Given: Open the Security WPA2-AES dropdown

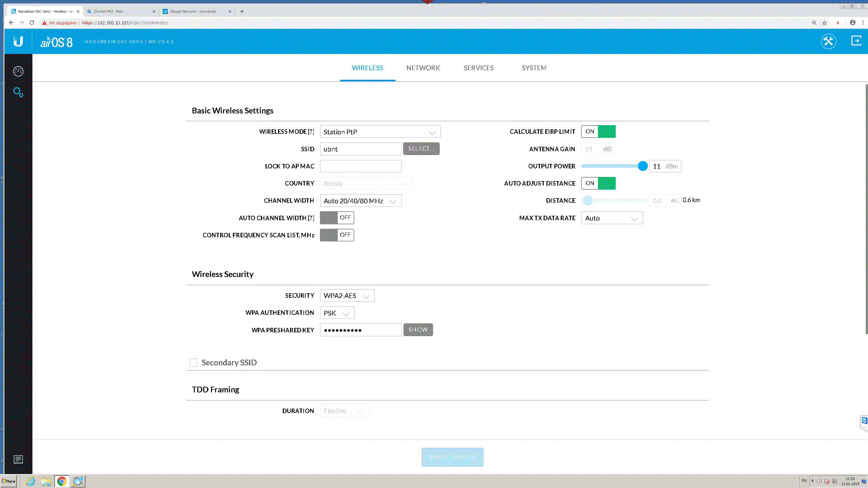Looking at the screenshot, I should [347, 295].
